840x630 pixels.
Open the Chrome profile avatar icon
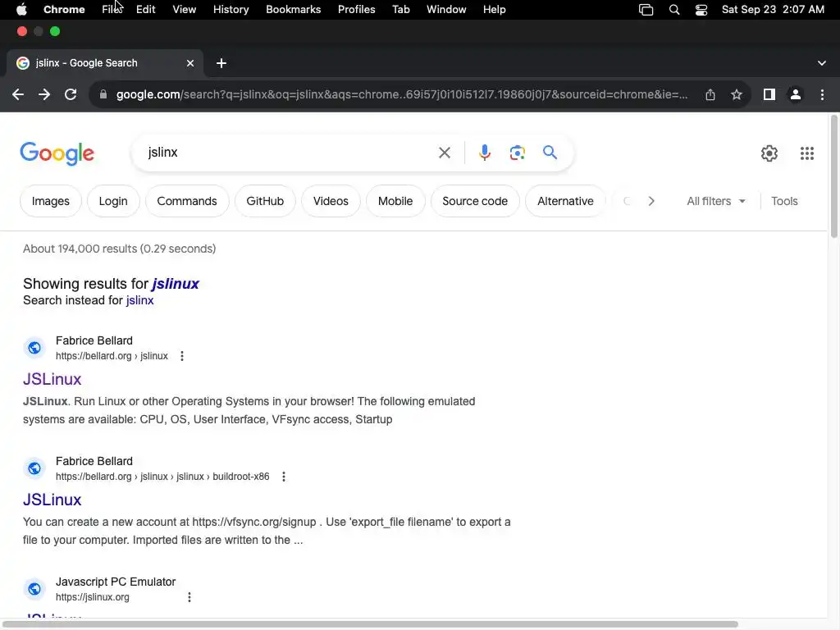(796, 95)
